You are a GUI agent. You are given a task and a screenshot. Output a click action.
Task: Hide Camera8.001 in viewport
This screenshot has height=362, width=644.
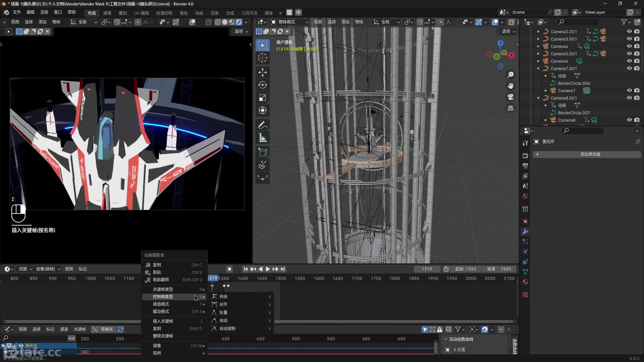point(629,98)
